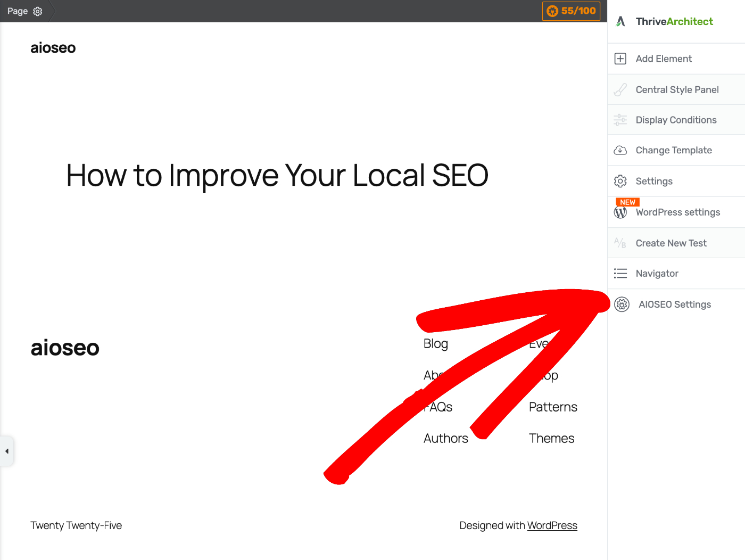Select the Create New Test label

point(671,243)
